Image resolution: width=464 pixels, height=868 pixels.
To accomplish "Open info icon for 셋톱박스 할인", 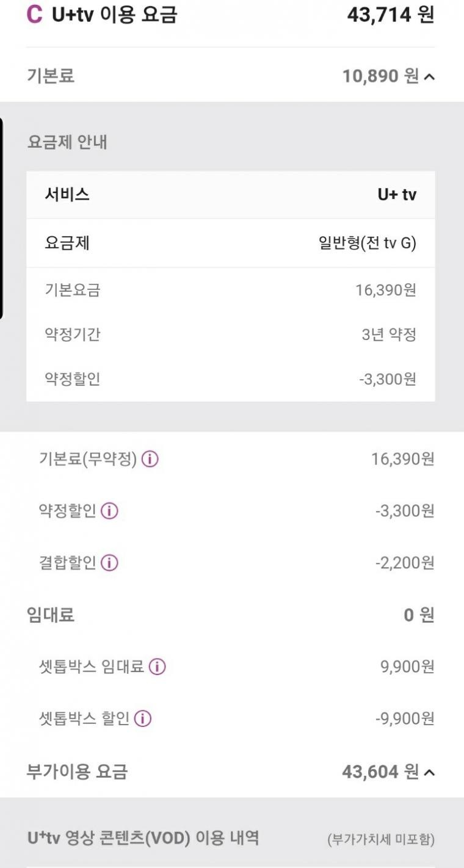I will click(143, 719).
